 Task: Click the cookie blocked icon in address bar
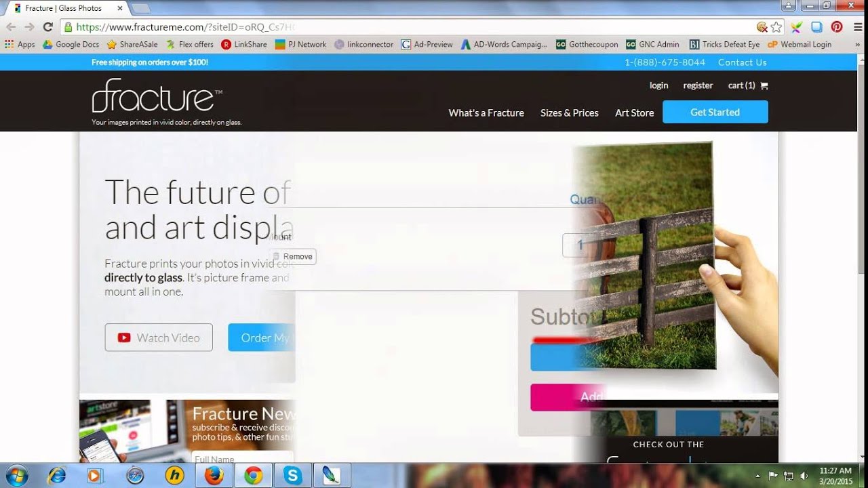click(x=762, y=27)
